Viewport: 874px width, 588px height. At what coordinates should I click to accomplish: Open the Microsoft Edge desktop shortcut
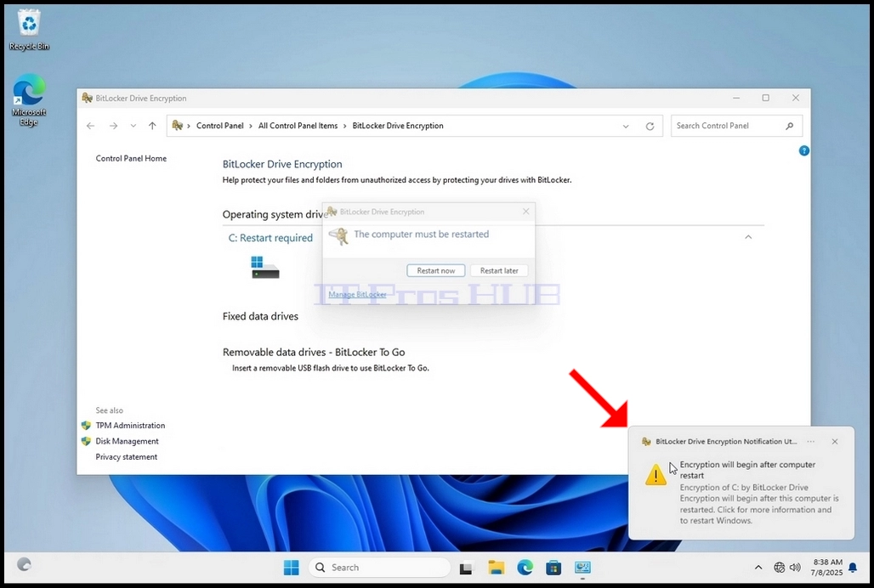tap(28, 100)
